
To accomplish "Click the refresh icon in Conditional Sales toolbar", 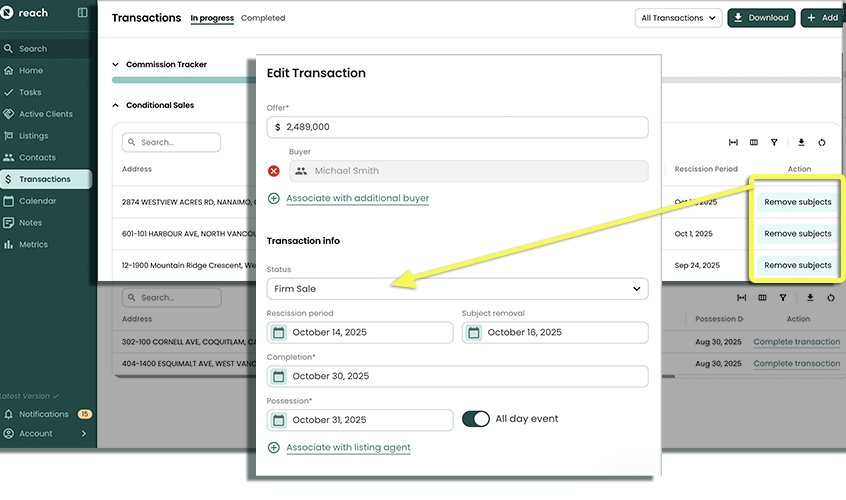I will point(822,143).
